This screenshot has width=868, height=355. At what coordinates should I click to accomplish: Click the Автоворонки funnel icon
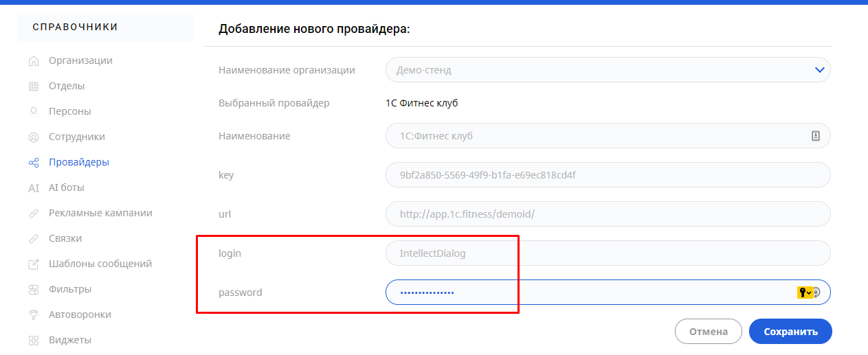pos(33,315)
